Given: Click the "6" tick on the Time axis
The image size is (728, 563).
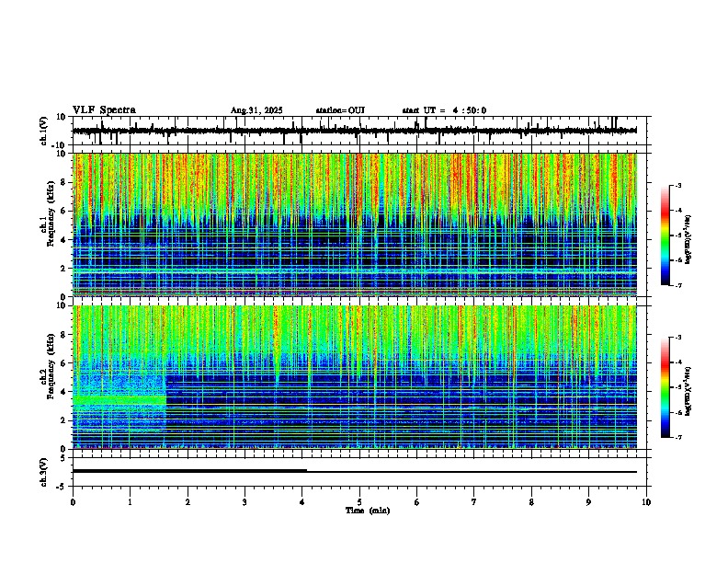Looking at the screenshot, I should [417, 502].
